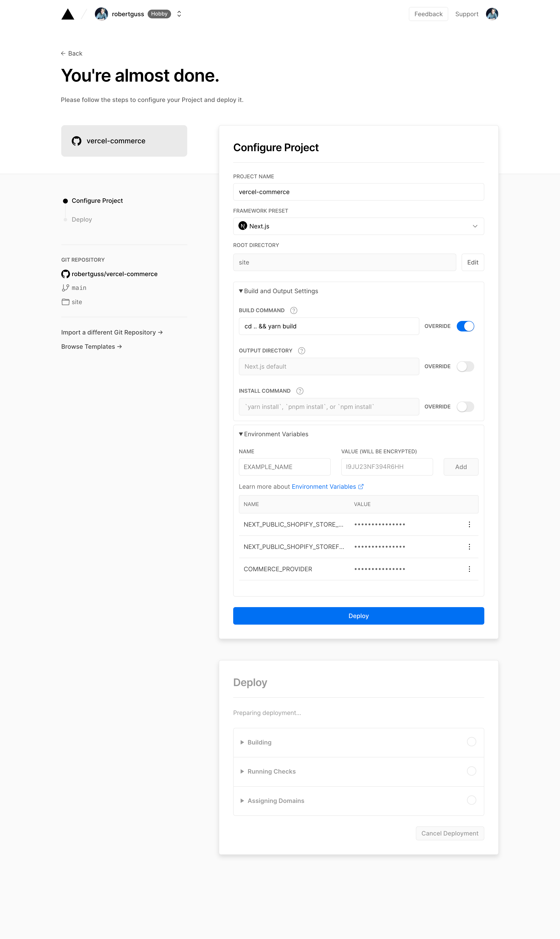Open Browse Templates link
Viewport: 560px width, 939px height.
pos(92,347)
